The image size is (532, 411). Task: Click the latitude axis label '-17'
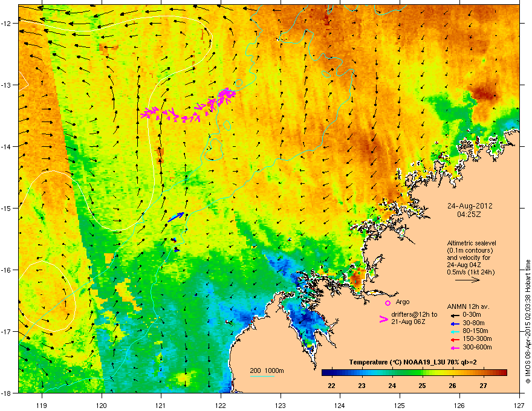point(6,331)
